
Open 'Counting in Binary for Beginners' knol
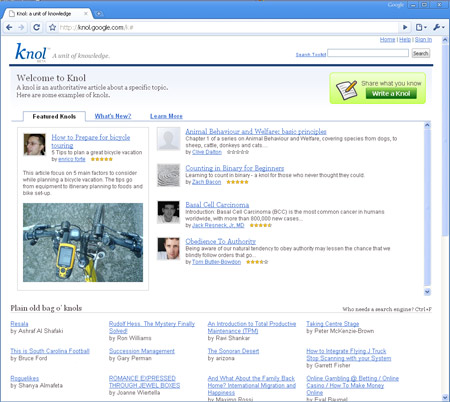[x=235, y=168]
